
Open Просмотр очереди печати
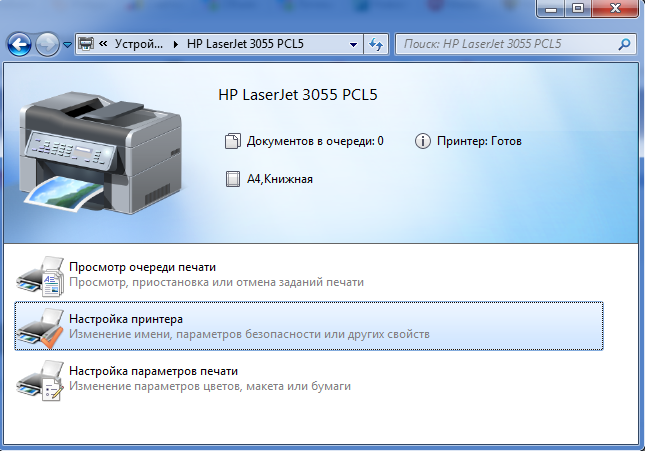point(142,267)
